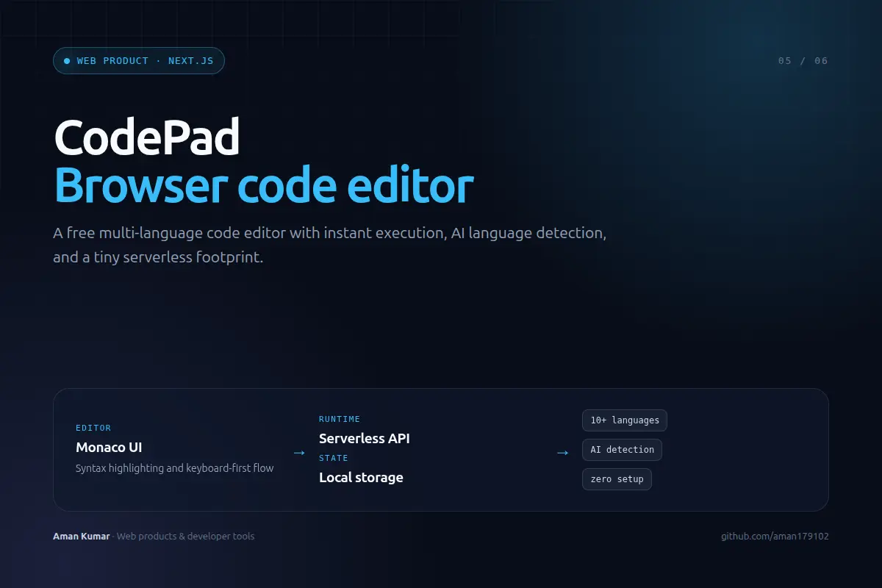The height and width of the screenshot is (588, 882).
Task: Click the arrow before the feature tags
Action: 562,453
